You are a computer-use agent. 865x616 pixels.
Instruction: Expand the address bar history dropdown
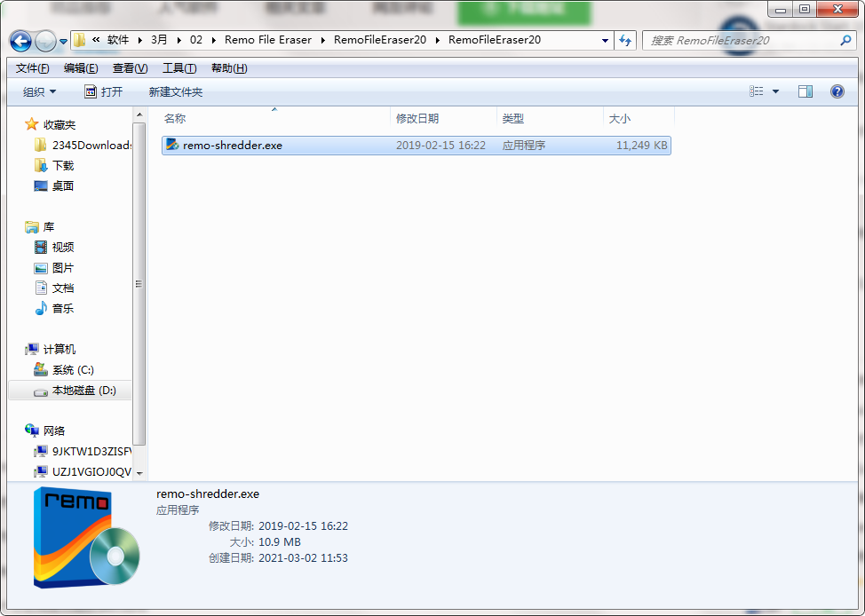coord(605,40)
